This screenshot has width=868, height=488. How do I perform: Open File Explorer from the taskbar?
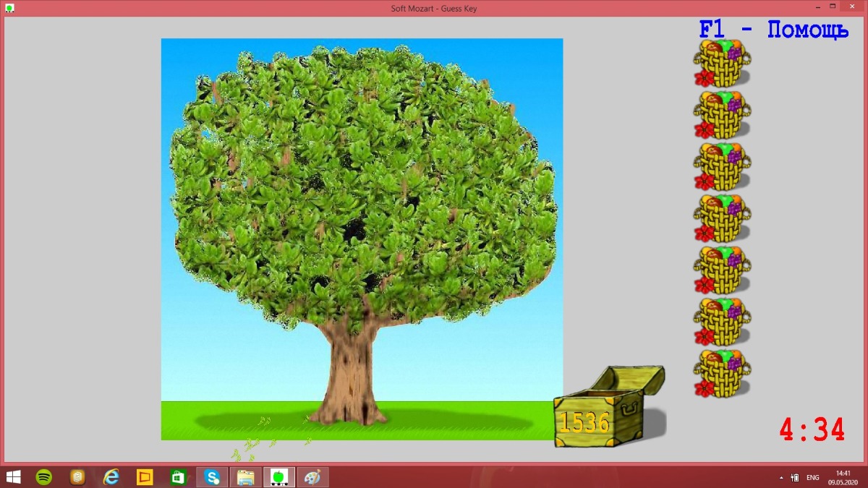point(245,477)
